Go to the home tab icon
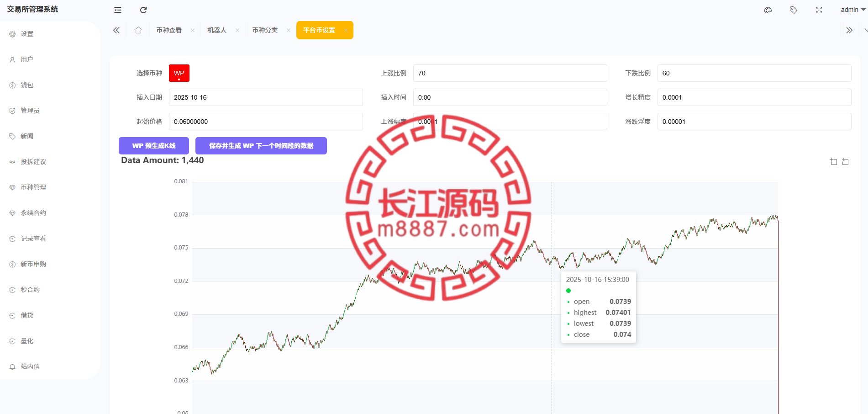 tap(138, 30)
